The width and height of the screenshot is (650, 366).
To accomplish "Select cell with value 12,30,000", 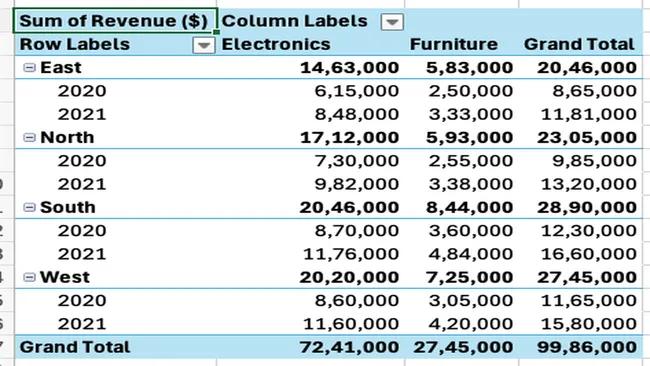I will [589, 230].
